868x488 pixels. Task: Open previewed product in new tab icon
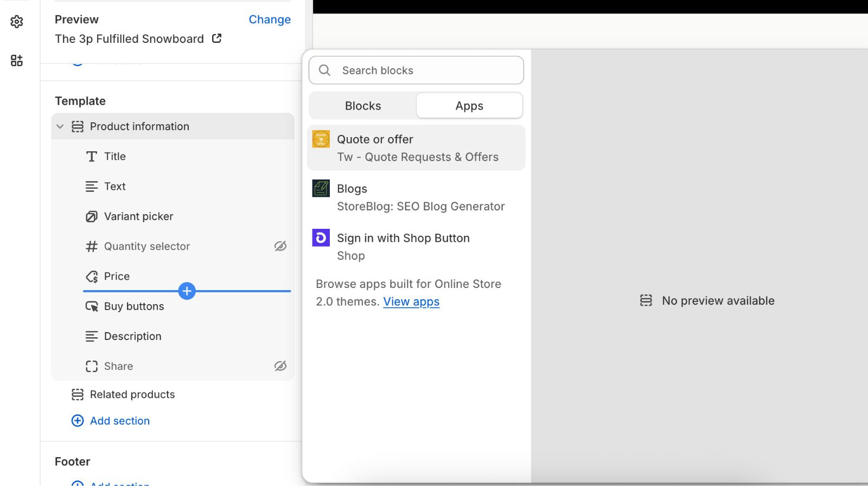pyautogui.click(x=216, y=38)
